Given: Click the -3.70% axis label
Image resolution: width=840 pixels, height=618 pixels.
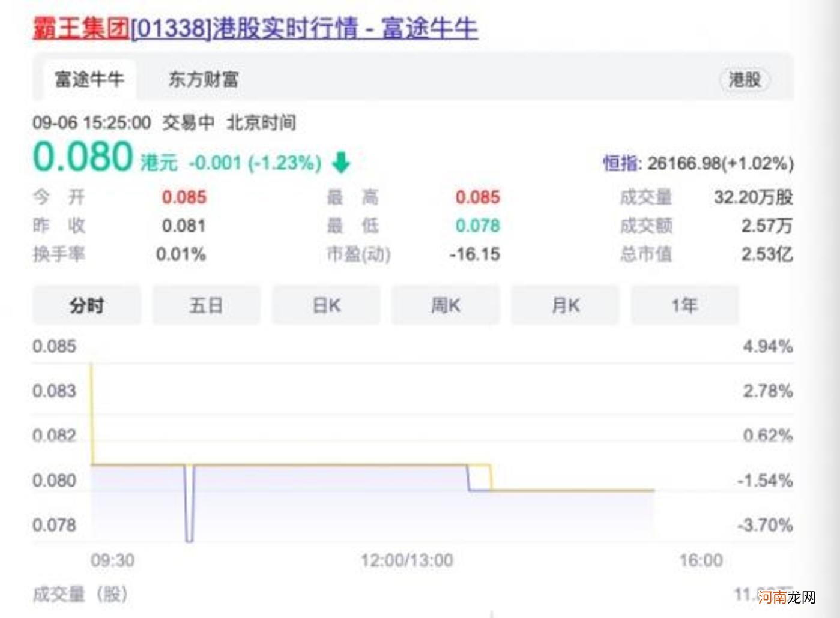Looking at the screenshot, I should (x=765, y=525).
